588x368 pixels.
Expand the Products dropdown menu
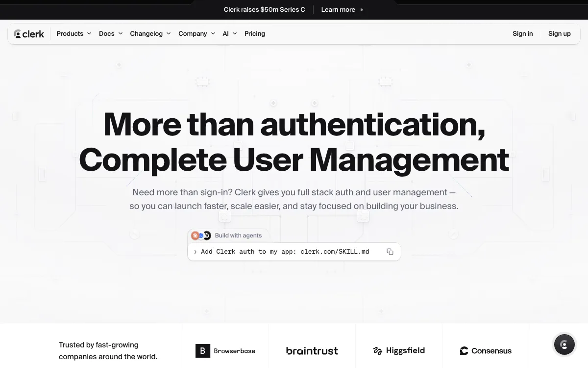pos(74,34)
